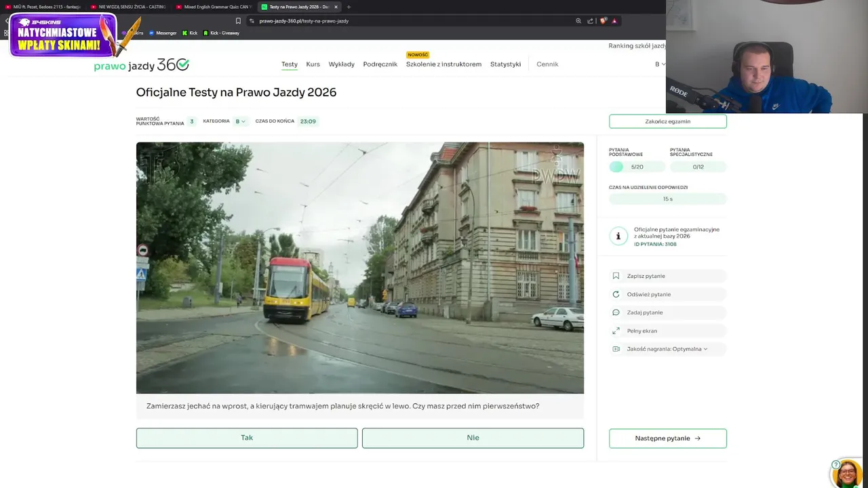Switch to the MIÜ ft. Pezet YouTube tab

[x=43, y=7]
